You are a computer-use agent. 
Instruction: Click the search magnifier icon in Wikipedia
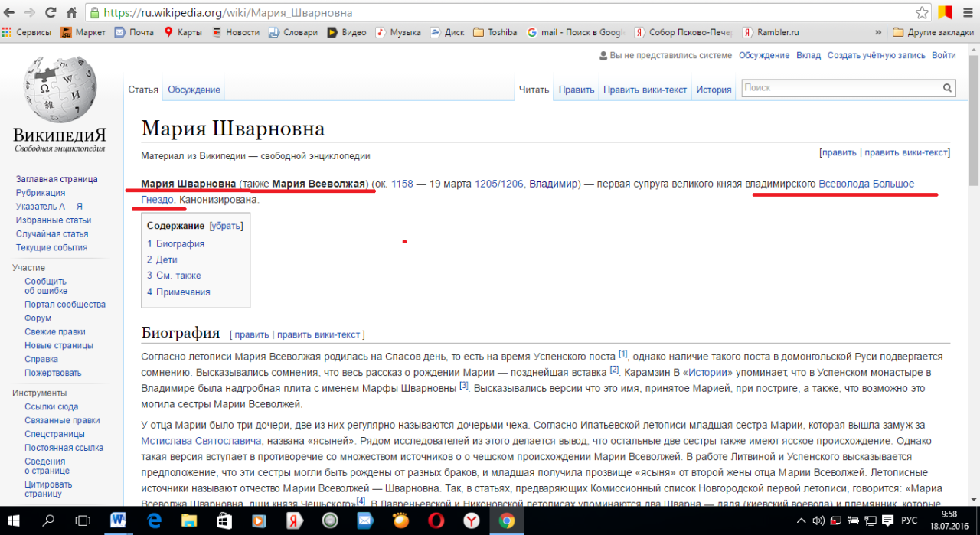948,89
